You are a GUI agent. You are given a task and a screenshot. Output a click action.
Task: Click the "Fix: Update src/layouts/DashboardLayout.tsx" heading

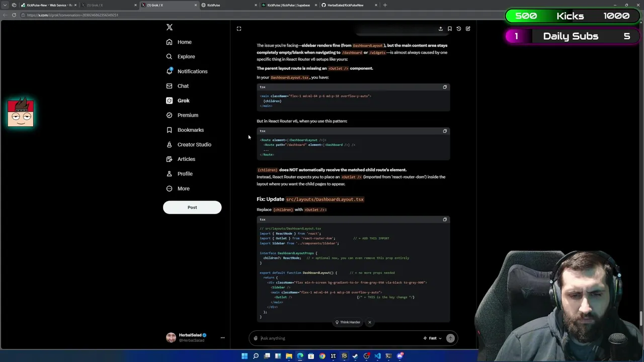(310, 199)
